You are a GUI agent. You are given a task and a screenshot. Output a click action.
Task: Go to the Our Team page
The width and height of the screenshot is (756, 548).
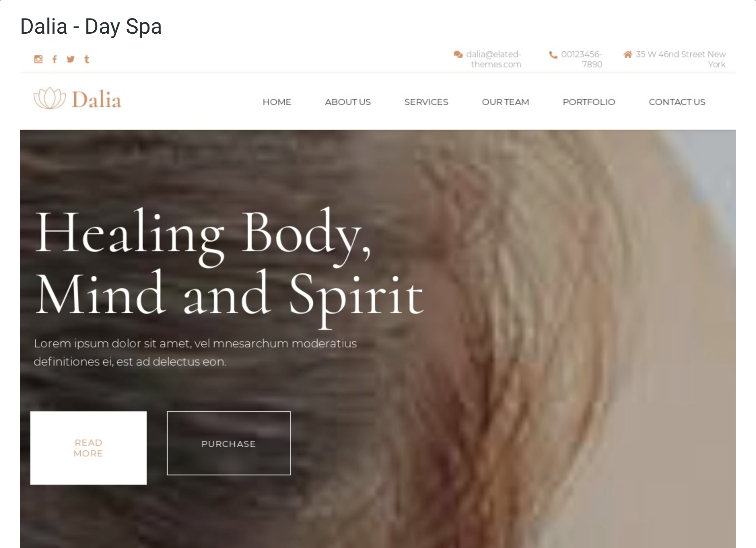[505, 102]
